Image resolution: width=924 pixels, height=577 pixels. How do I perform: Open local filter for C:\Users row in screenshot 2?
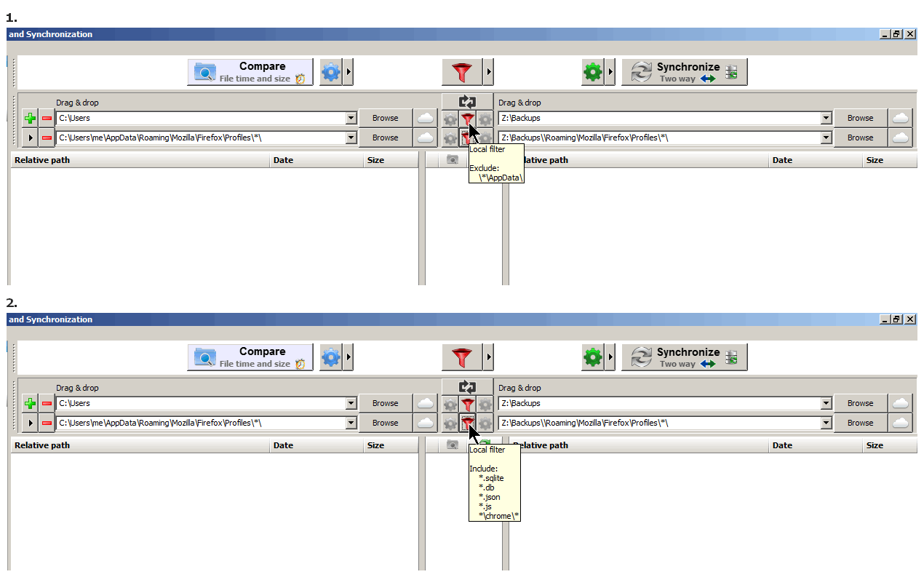coord(468,404)
